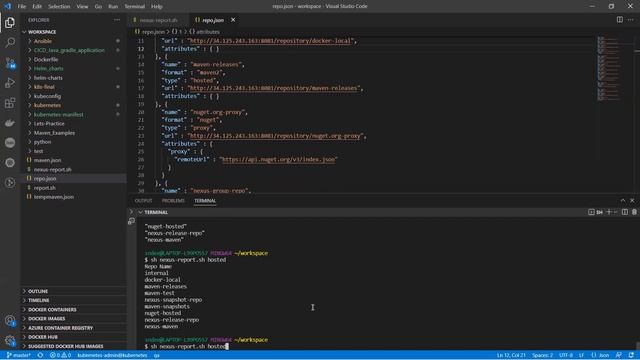The height and width of the screenshot is (360, 640).
Task: Follow the api.nuget.org remoteUrl link
Action: pyautogui.click(x=278, y=160)
